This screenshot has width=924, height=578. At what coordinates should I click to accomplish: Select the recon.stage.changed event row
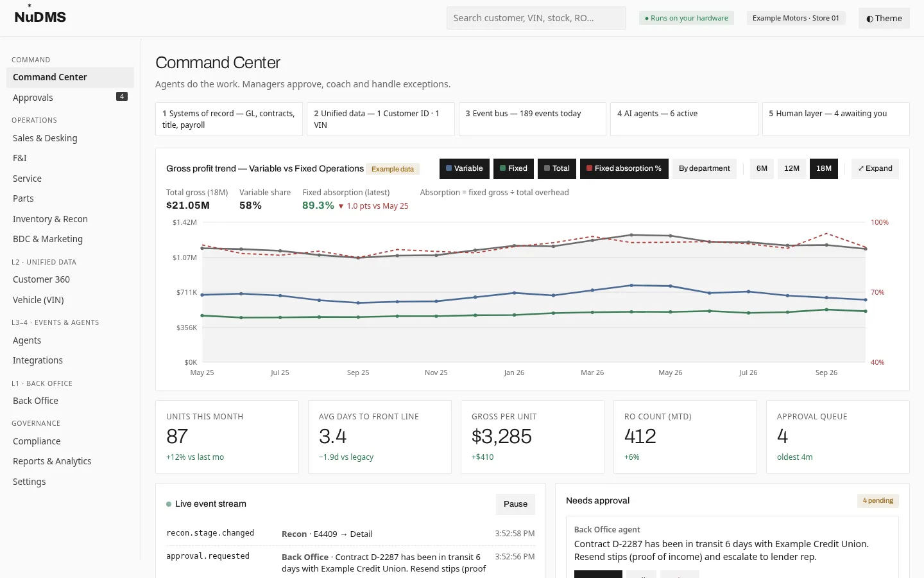pyautogui.click(x=350, y=534)
